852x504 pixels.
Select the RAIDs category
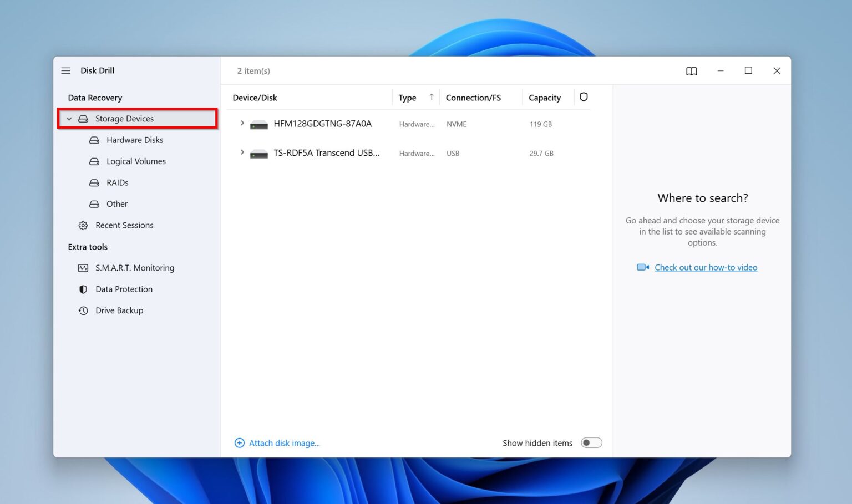pyautogui.click(x=117, y=182)
